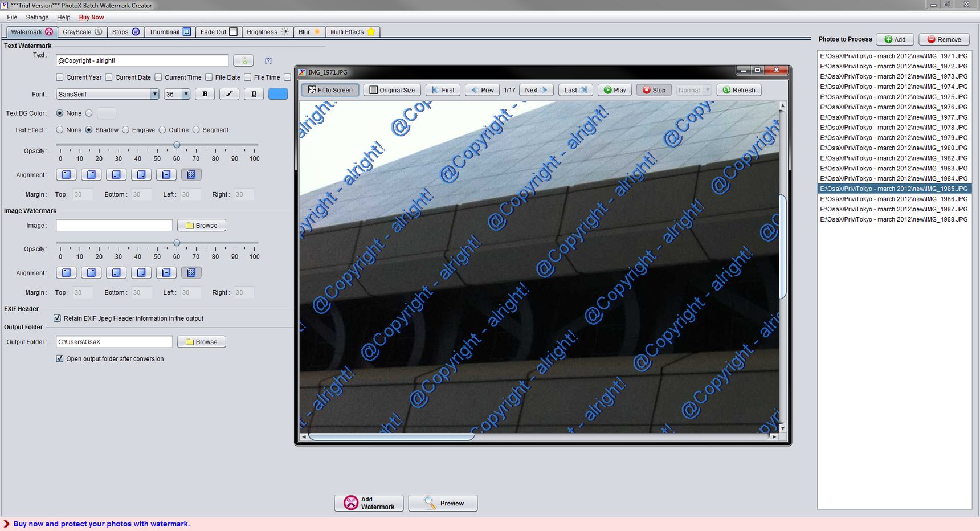The height and width of the screenshot is (531, 980).
Task: Select center image watermark alignment icon
Action: click(166, 273)
